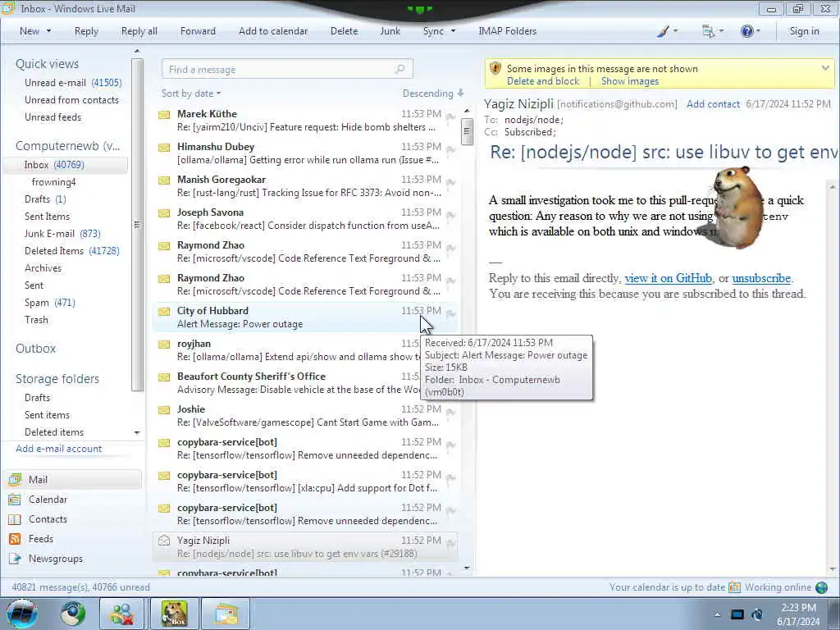Click Delete in the toolbar

click(344, 31)
